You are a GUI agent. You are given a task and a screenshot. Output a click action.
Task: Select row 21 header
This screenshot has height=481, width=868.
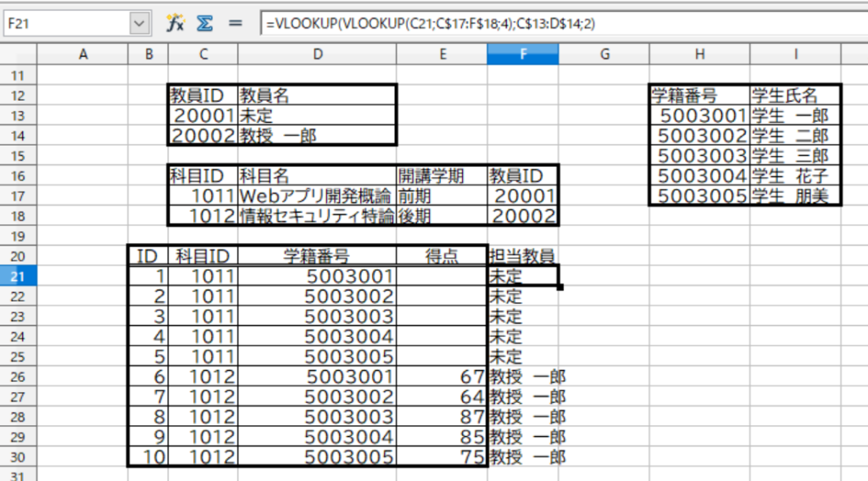18,275
